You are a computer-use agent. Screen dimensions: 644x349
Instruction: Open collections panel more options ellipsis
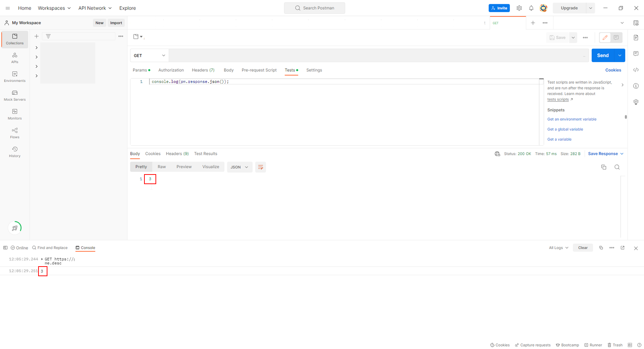[121, 36]
